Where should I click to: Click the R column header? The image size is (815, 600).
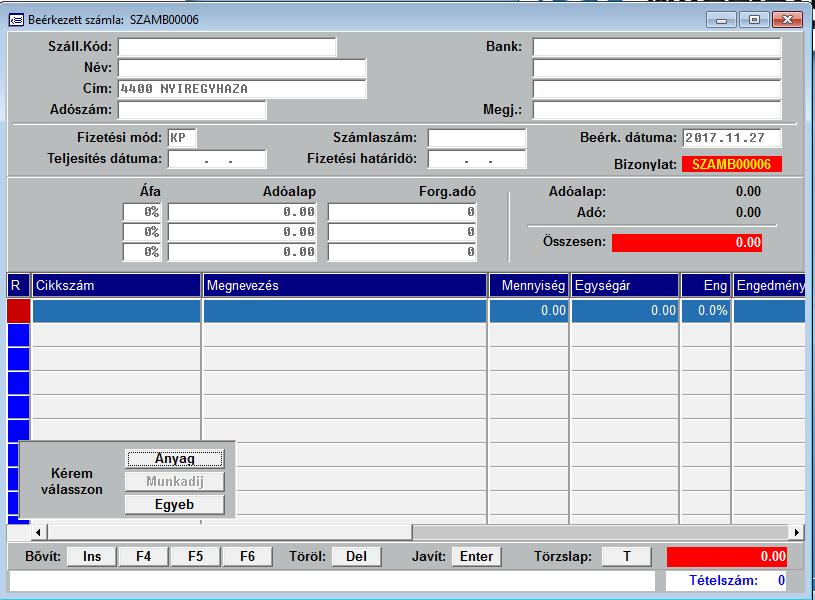[x=19, y=285]
